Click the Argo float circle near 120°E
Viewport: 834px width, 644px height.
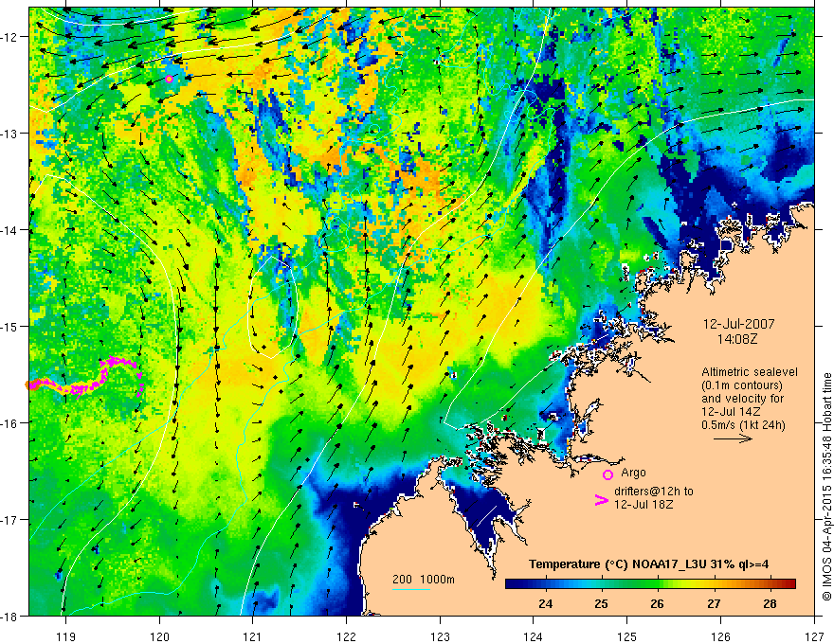point(169,80)
